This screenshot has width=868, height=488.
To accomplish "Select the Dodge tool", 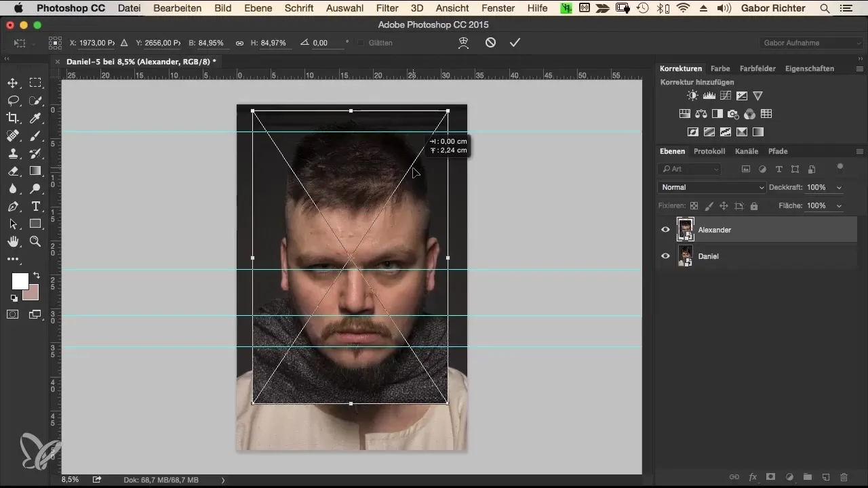I will tap(35, 188).
